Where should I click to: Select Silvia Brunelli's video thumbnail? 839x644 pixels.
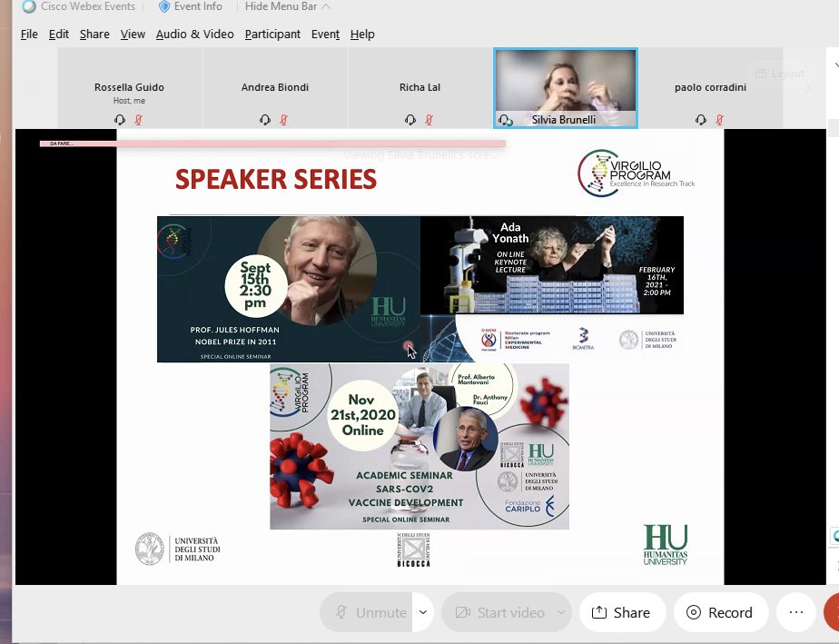tap(566, 88)
